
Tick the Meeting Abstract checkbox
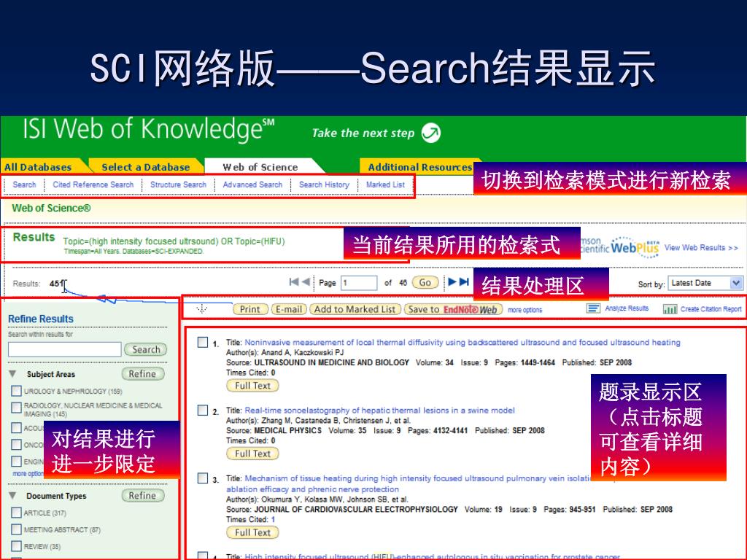pos(16,529)
